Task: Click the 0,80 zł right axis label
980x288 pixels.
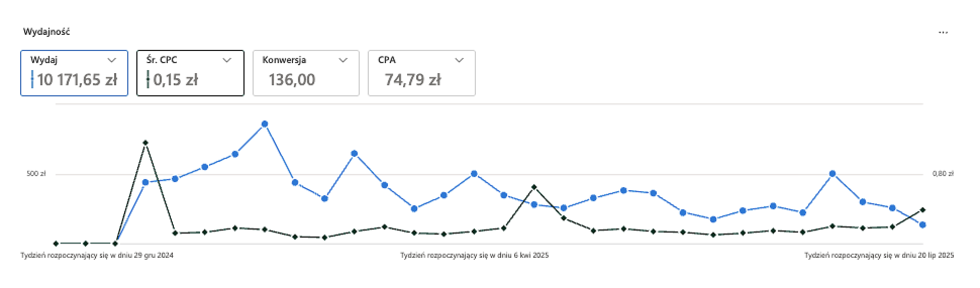Action: (x=943, y=174)
